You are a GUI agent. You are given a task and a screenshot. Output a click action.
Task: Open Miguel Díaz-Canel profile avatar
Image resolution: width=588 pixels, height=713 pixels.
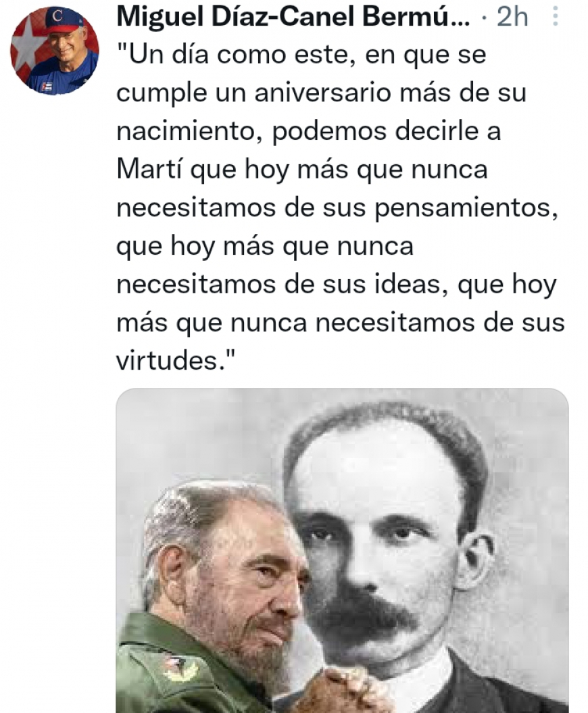click(x=55, y=51)
